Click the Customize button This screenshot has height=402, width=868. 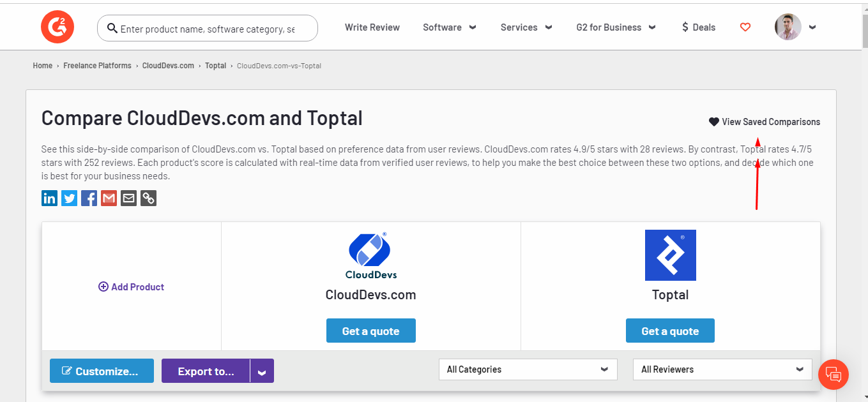pos(102,371)
